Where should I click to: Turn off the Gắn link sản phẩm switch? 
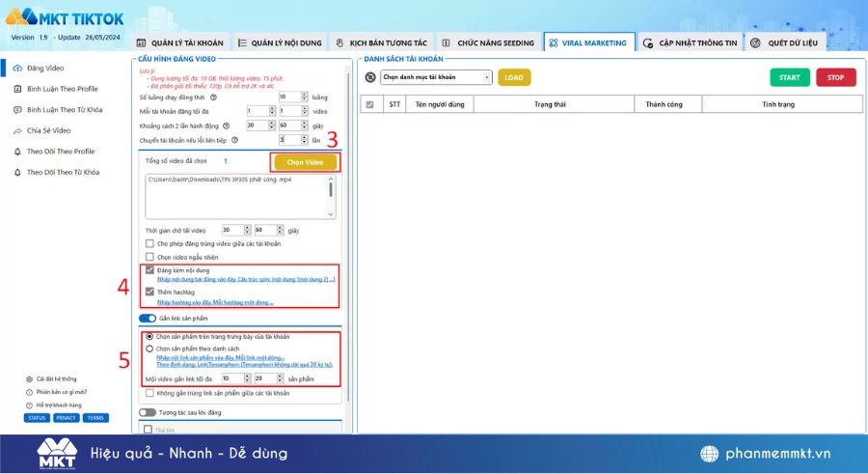148,319
